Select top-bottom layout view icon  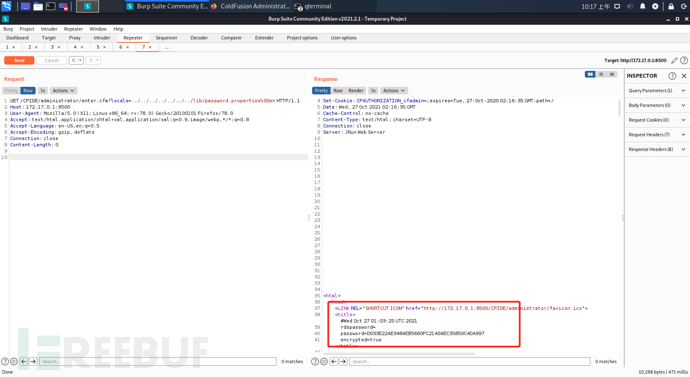601,74
